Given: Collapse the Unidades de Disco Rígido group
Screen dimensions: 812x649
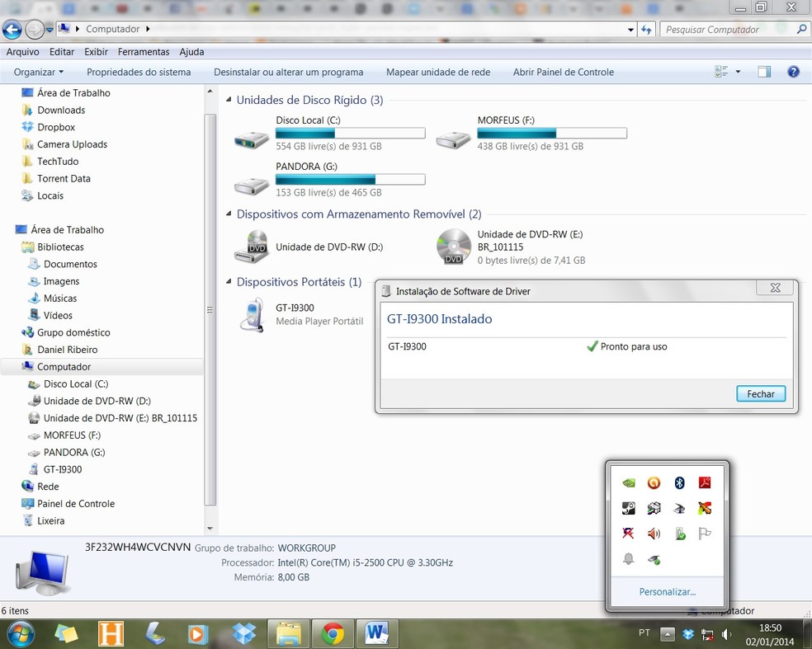Looking at the screenshot, I should (x=229, y=100).
